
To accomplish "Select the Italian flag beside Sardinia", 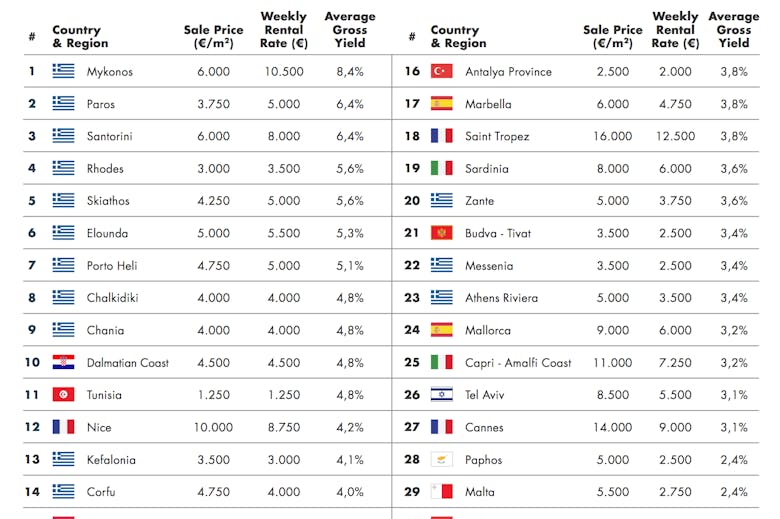I will pos(442,168).
